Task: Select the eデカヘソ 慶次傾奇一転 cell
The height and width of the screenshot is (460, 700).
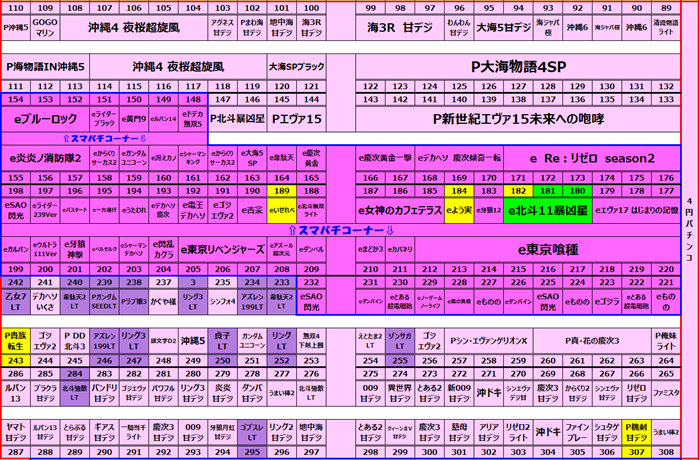Action: [x=459, y=158]
